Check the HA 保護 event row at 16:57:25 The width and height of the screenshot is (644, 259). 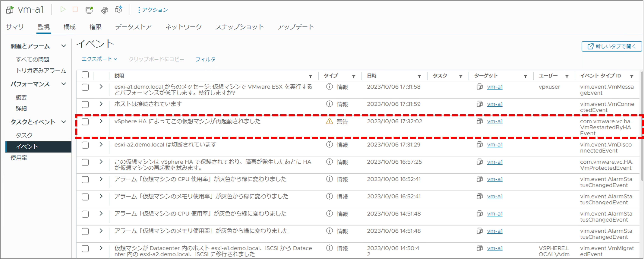click(85, 162)
